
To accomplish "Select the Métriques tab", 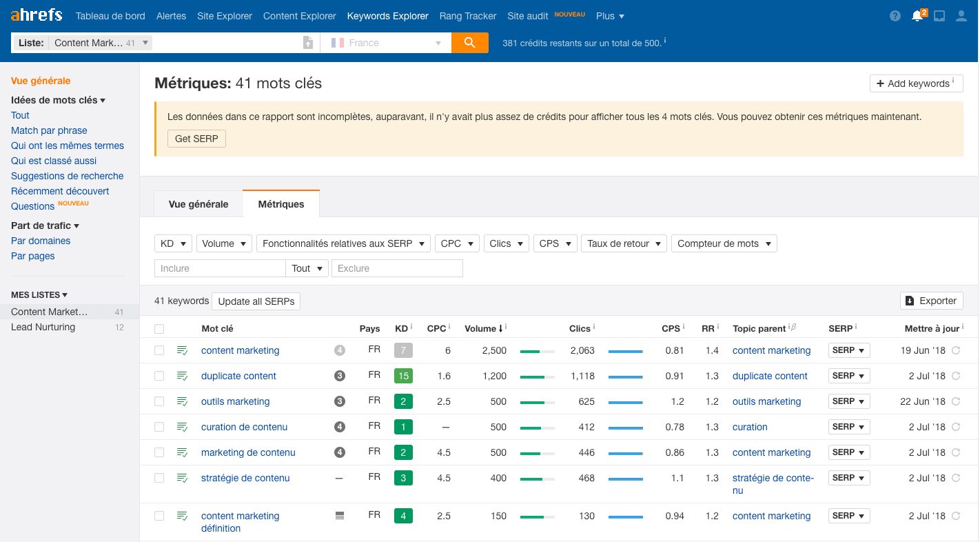I will click(x=281, y=204).
